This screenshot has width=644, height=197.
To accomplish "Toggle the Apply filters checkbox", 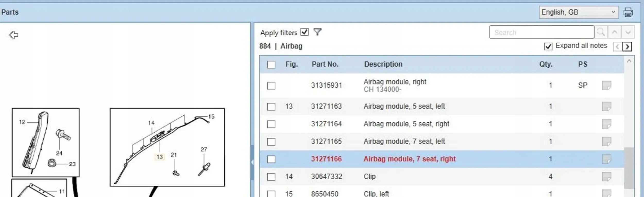I will pos(304,32).
